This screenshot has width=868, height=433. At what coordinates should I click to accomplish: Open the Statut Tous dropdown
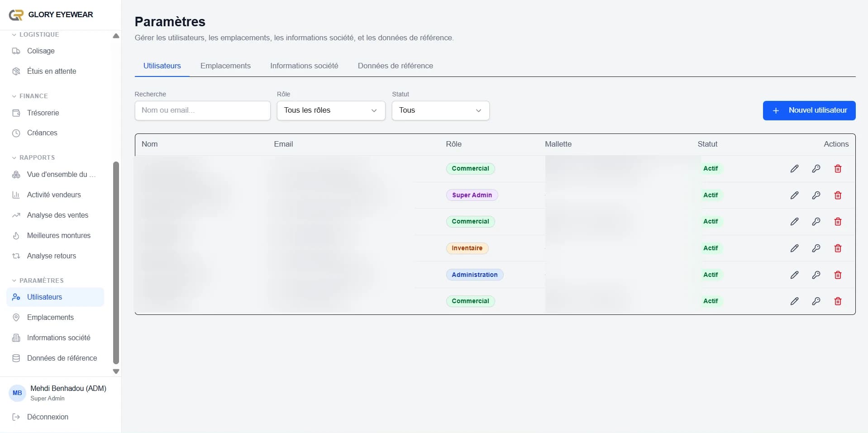coord(440,110)
